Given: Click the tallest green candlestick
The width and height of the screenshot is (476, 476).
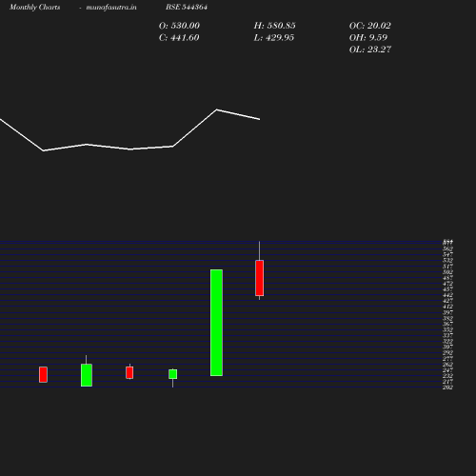Looking at the screenshot, I should click(x=216, y=323).
